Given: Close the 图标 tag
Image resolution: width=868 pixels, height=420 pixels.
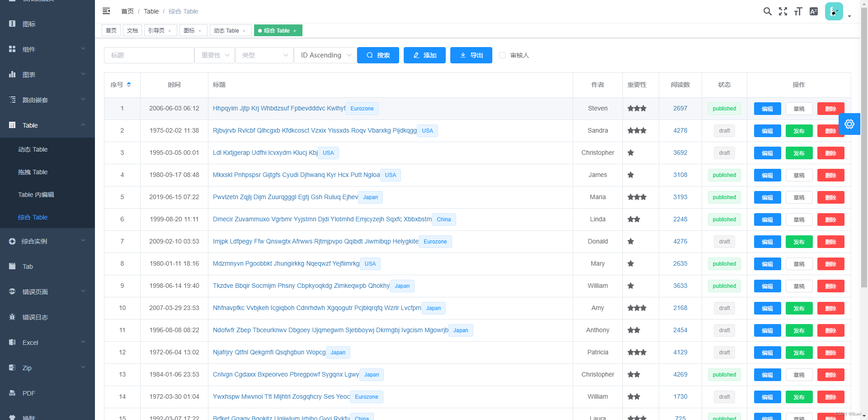Looking at the screenshot, I should pos(200,31).
